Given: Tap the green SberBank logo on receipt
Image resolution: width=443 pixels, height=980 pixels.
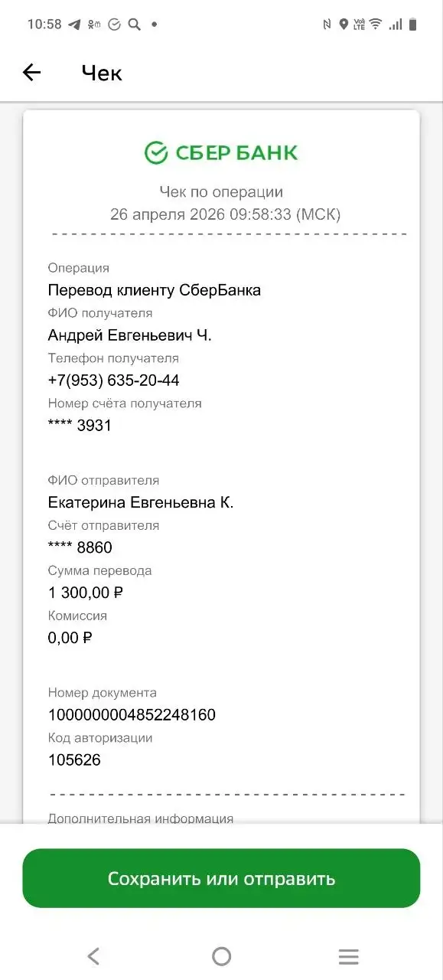Looking at the screenshot, I should (x=220, y=151).
